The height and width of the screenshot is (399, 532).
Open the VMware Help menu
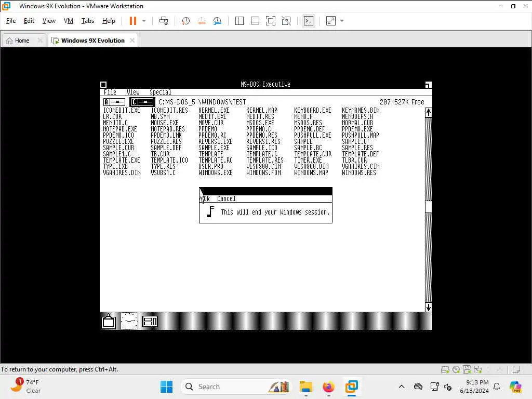coord(109,21)
